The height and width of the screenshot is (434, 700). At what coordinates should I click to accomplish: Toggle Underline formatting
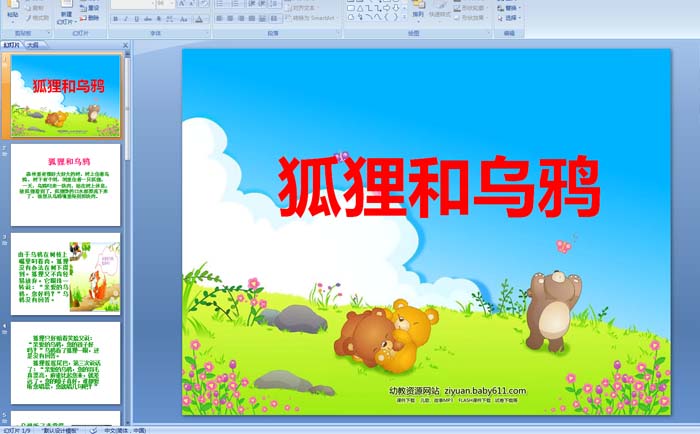(135, 18)
